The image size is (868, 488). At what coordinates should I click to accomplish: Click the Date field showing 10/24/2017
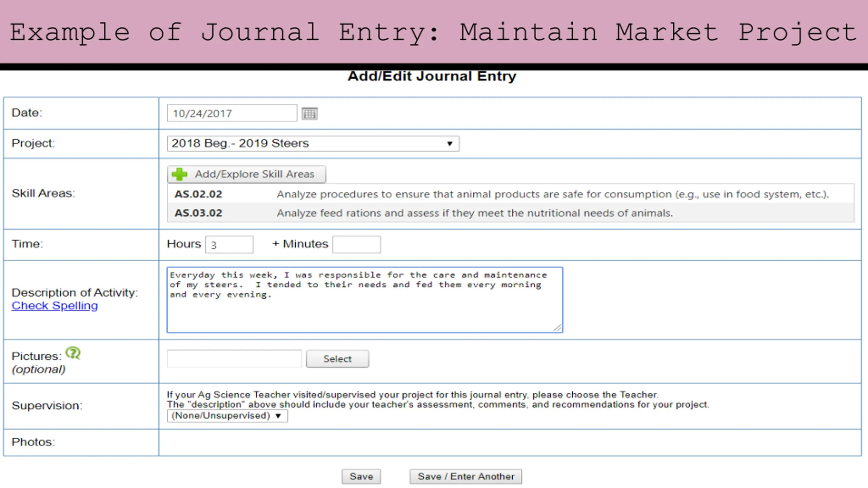[232, 113]
